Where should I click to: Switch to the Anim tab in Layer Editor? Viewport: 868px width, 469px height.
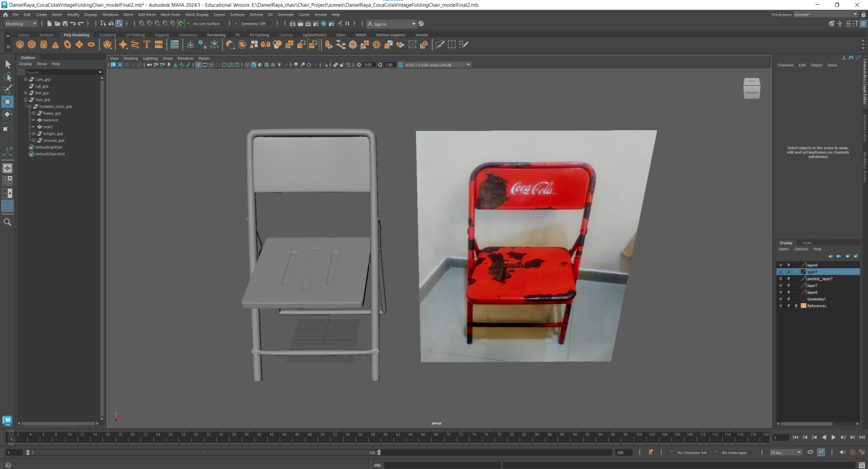(x=807, y=243)
